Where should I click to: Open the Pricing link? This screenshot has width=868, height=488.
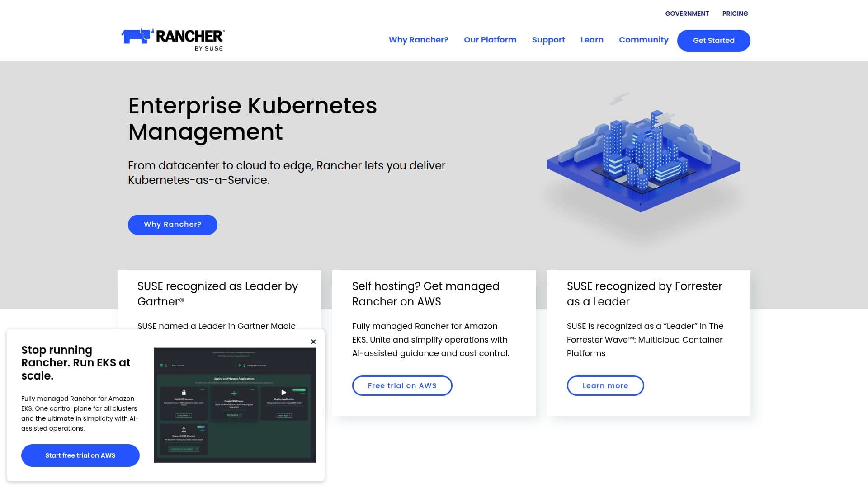click(x=735, y=14)
